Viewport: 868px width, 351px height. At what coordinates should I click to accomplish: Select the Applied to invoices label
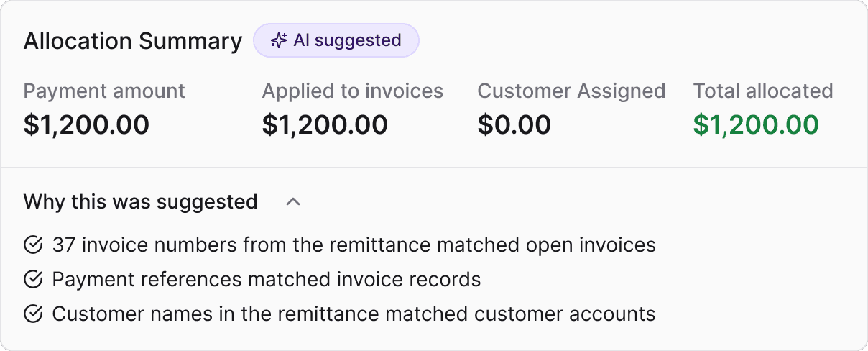(352, 91)
